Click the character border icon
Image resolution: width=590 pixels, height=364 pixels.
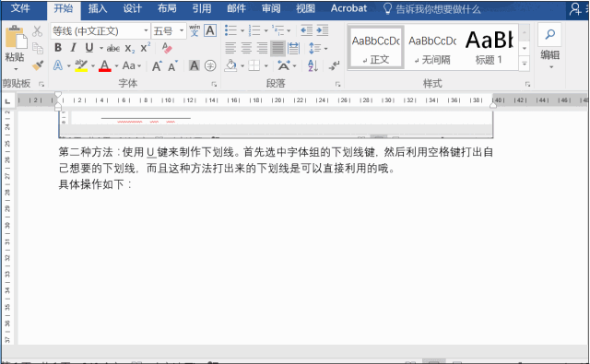coord(210,30)
